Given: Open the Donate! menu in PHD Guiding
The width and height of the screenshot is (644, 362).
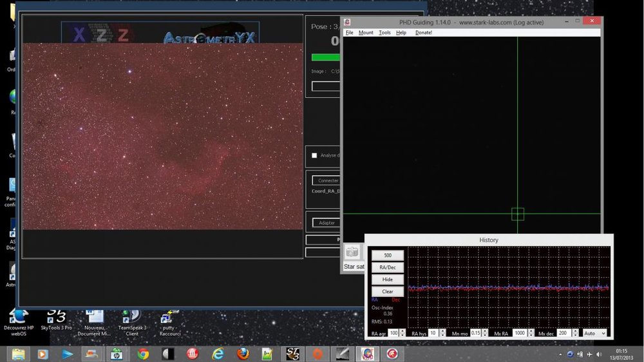Looking at the screenshot, I should tap(424, 32).
